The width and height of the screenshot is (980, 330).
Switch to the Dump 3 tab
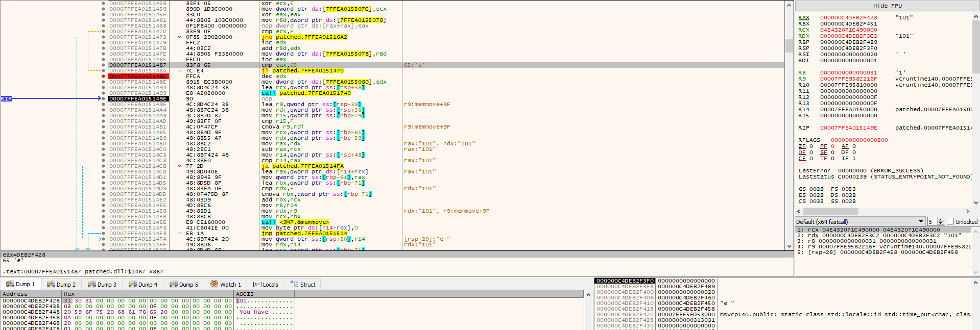pyautogui.click(x=102, y=285)
